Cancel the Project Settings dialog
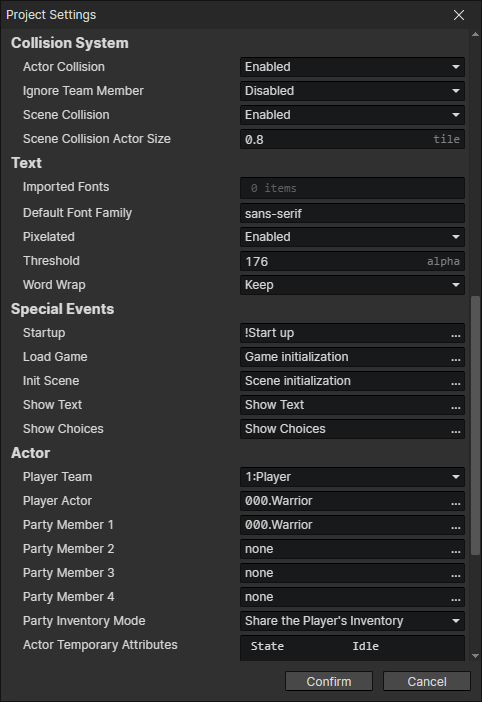This screenshot has height=702, width=482. coord(427,681)
